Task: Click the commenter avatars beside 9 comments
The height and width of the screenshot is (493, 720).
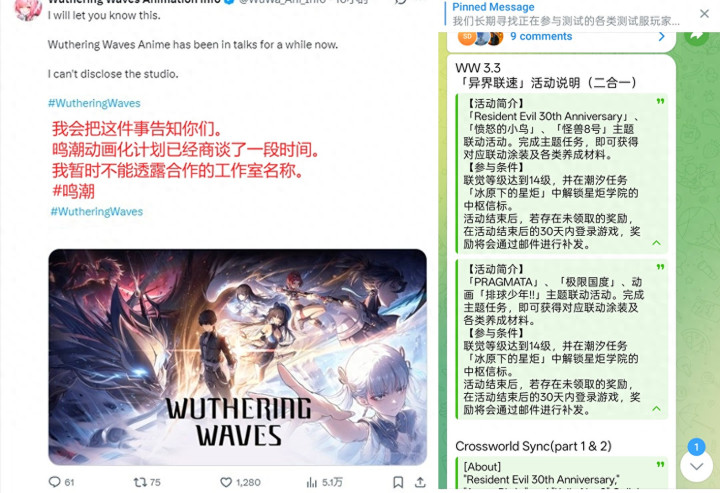Action: pyautogui.click(x=480, y=37)
